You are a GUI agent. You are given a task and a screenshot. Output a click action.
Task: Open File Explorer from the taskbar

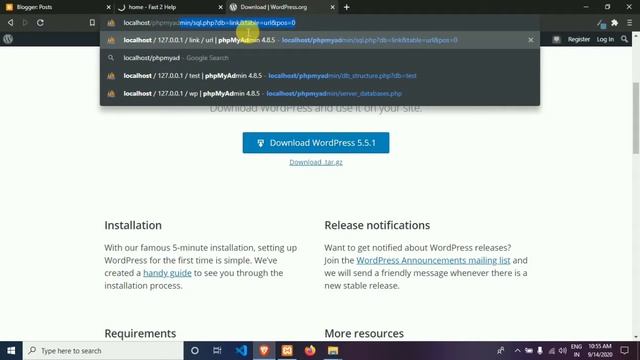coord(333,351)
